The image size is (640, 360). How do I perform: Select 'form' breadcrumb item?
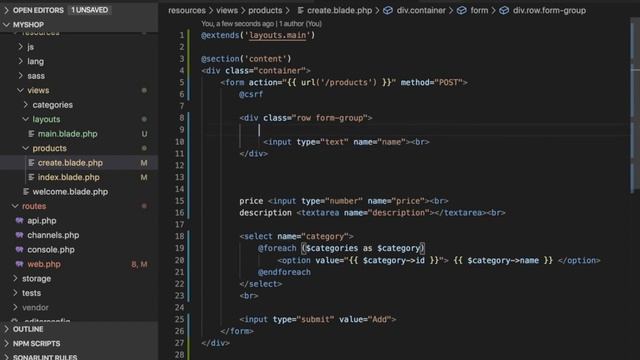(x=479, y=11)
